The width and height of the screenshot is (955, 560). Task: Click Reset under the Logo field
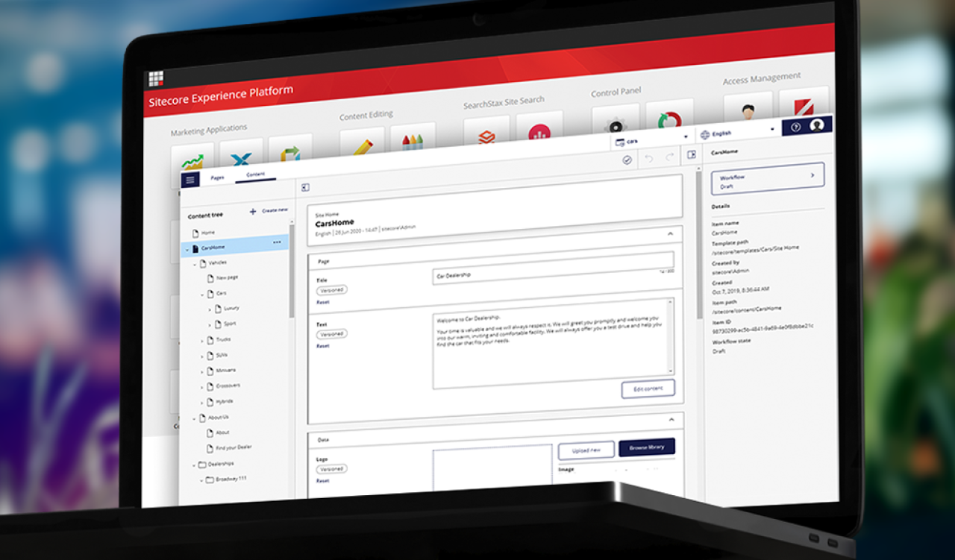click(x=322, y=481)
